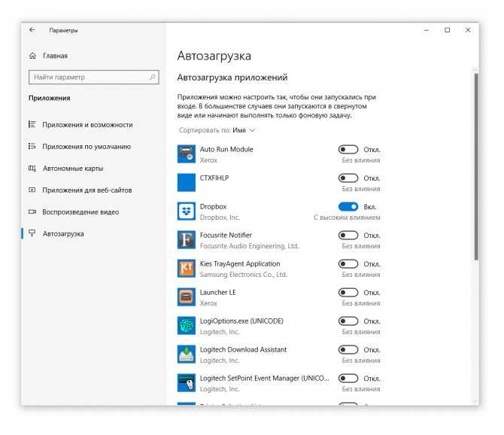
Task: Click the Найти параметр search field
Action: (x=94, y=78)
